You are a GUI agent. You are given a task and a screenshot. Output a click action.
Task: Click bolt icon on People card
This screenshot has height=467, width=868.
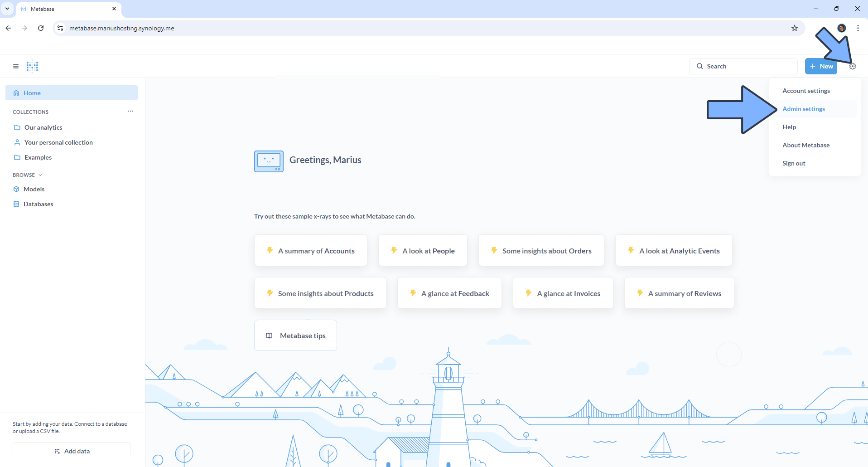click(394, 250)
